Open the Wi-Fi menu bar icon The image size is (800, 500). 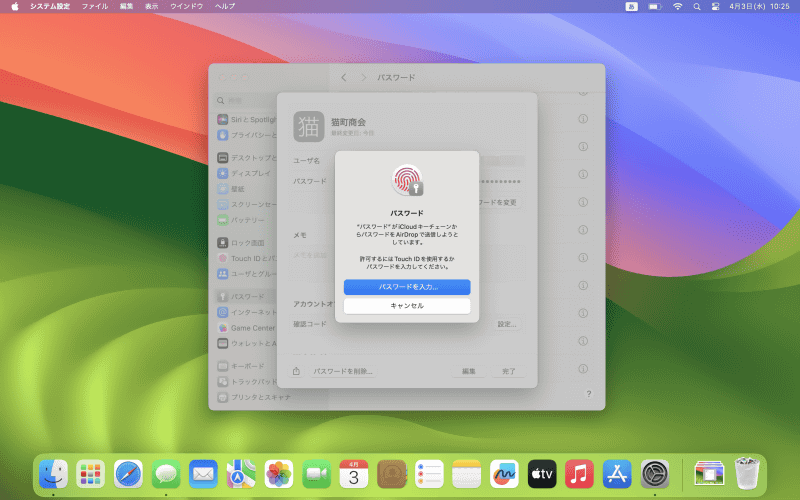click(x=677, y=6)
